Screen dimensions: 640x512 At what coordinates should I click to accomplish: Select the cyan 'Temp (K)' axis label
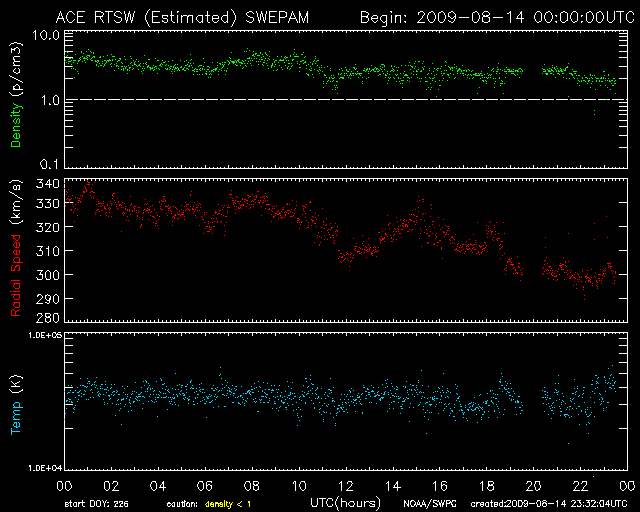point(16,405)
